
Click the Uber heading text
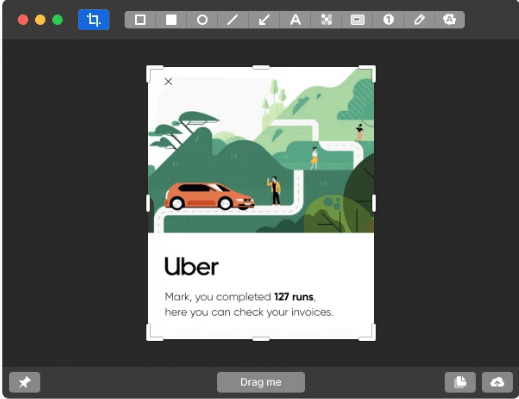coord(192,266)
